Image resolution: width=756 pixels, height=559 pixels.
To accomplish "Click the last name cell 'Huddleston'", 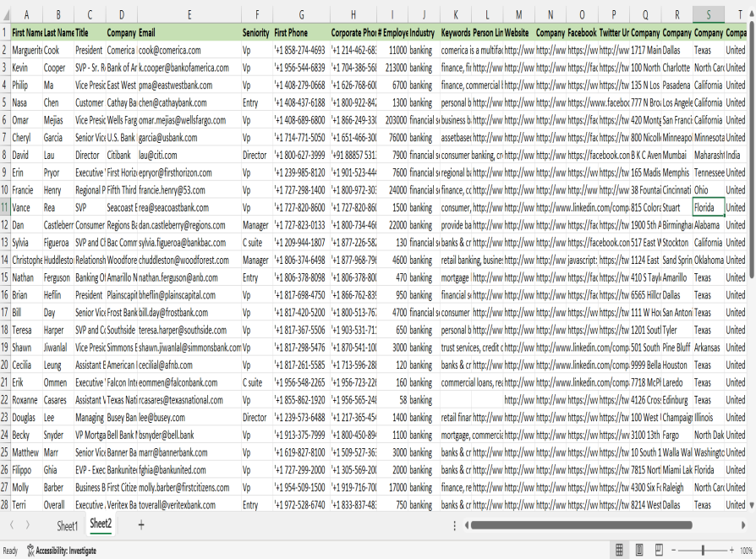I will pos(58,260).
